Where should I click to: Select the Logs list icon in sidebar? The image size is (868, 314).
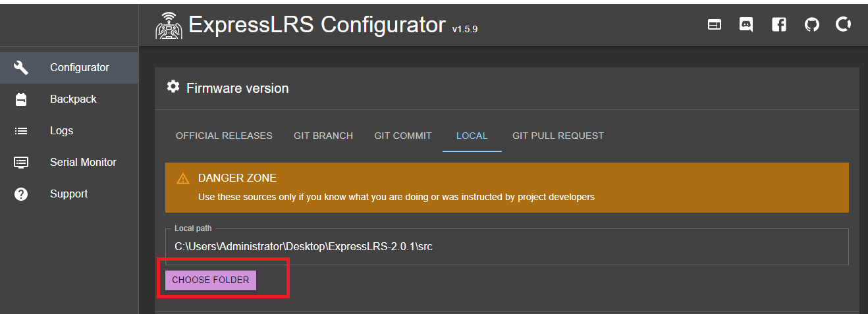(21, 131)
